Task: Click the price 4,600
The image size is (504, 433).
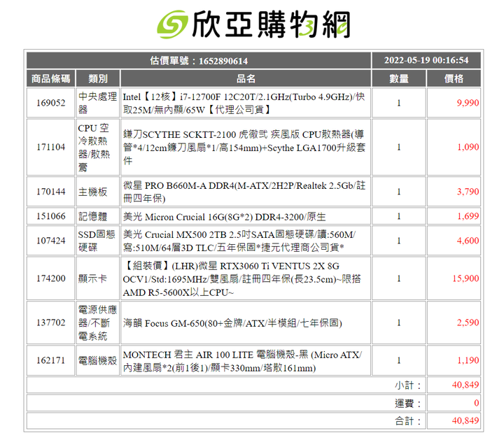Action: point(468,241)
